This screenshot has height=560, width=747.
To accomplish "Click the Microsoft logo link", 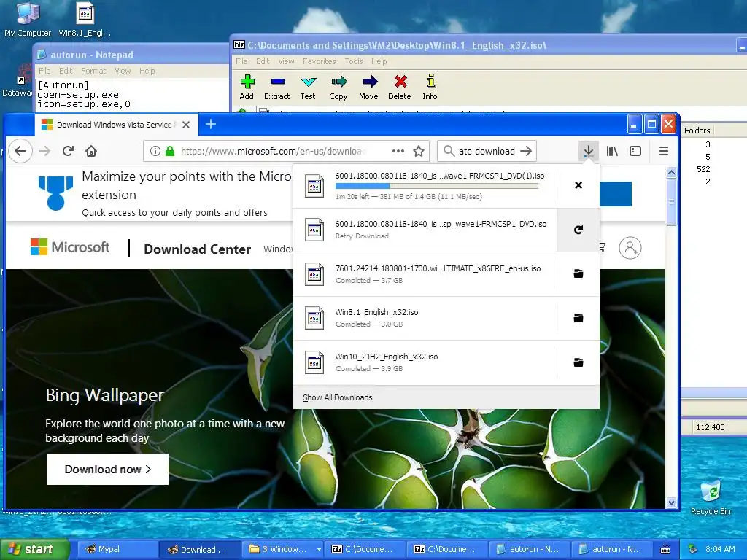I will coord(69,247).
